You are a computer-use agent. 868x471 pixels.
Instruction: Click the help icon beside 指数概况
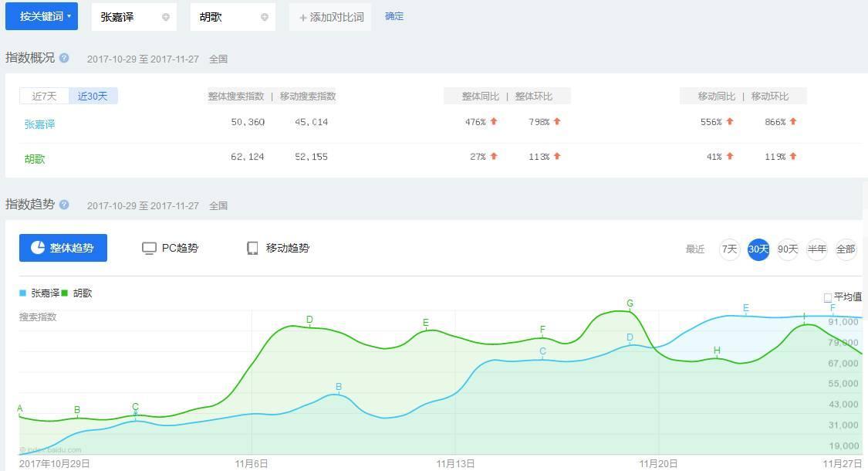[64, 58]
